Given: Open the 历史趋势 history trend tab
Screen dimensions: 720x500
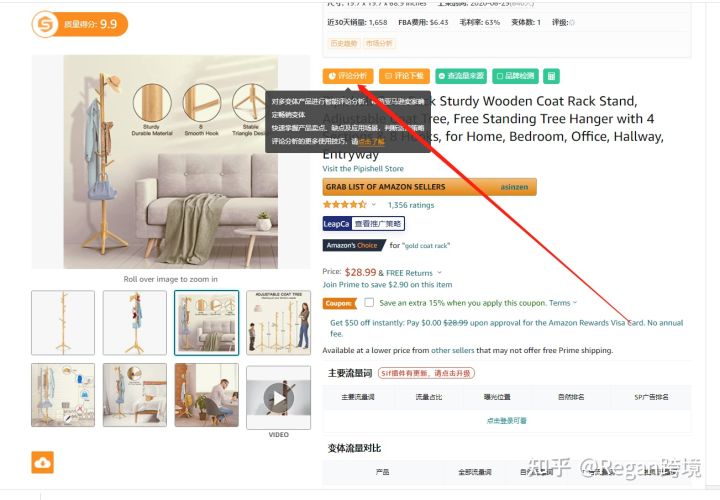Looking at the screenshot, I should tap(343, 44).
